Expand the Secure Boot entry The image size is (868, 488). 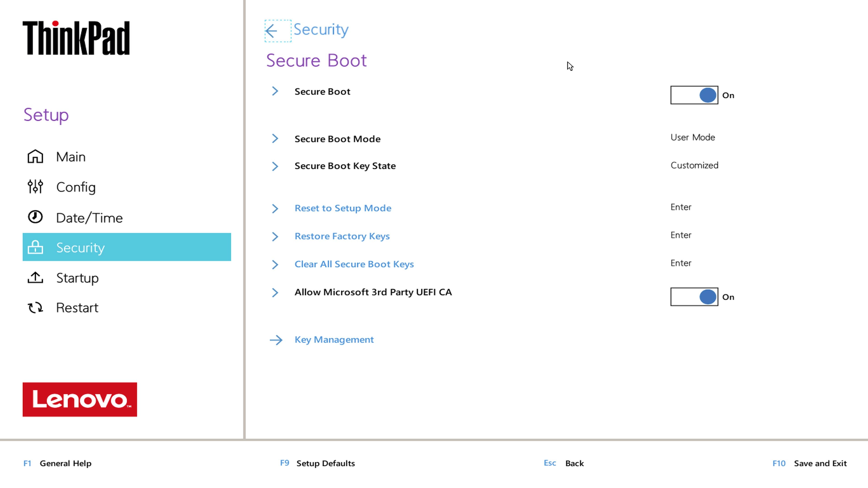click(x=275, y=91)
